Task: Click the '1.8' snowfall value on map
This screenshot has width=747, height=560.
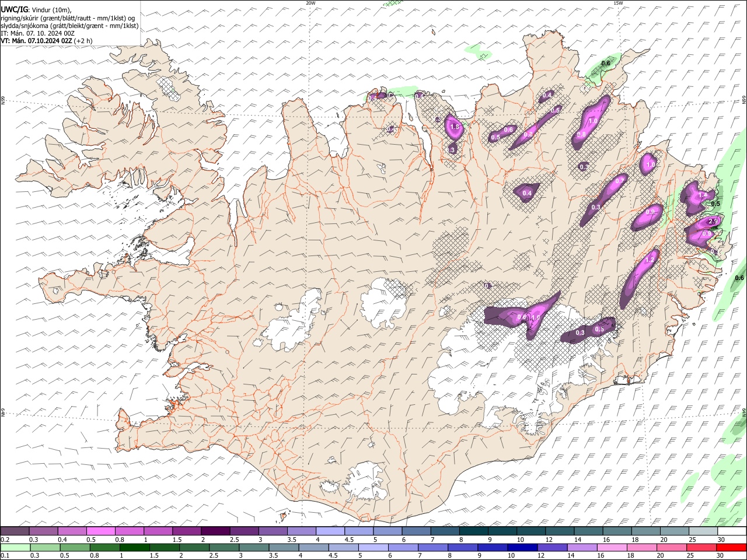Action: (x=455, y=127)
